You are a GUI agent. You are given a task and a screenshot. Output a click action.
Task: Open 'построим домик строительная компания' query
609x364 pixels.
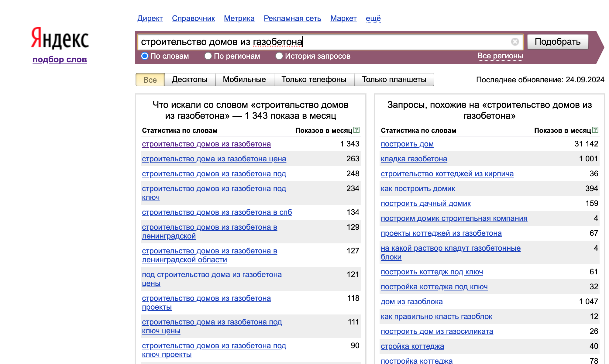point(454,218)
